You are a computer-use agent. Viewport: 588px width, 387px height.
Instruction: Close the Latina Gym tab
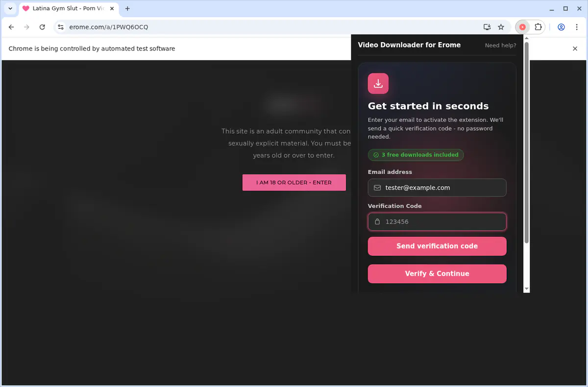[112, 8]
